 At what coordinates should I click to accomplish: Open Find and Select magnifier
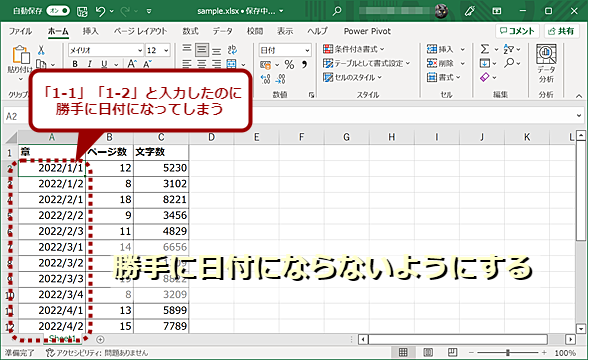click(x=509, y=63)
